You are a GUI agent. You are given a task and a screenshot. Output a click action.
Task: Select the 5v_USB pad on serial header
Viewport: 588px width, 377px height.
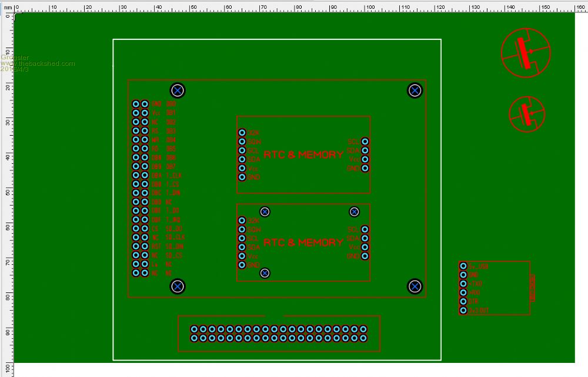[463, 266]
